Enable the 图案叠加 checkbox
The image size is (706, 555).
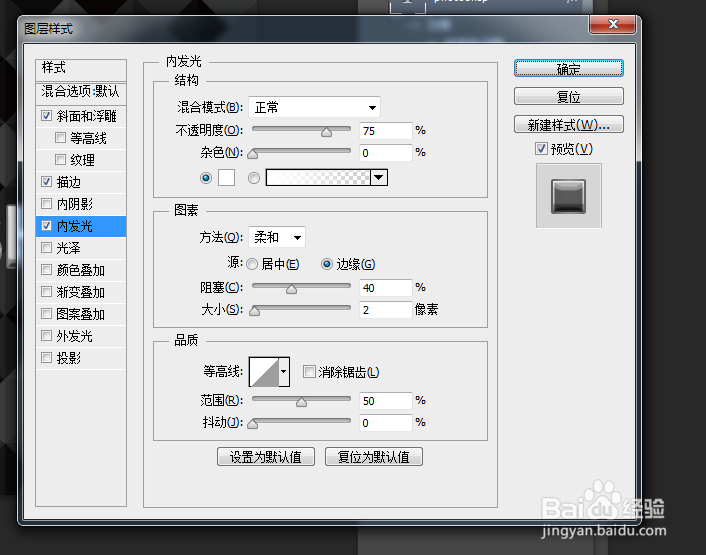[x=46, y=314]
